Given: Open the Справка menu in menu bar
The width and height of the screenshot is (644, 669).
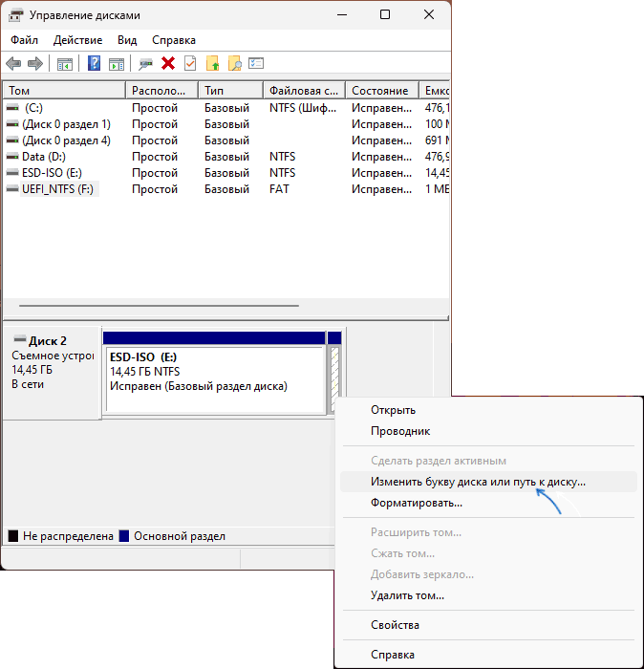Looking at the screenshot, I should (x=174, y=40).
